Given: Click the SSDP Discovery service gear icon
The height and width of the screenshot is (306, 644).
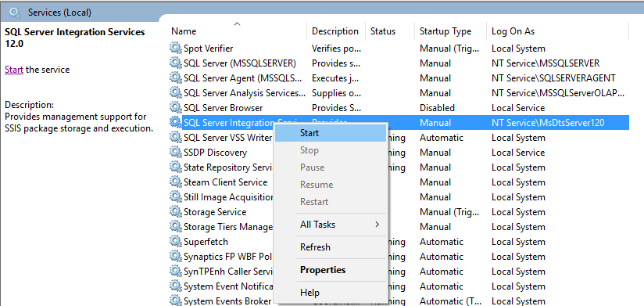Looking at the screenshot, I should click(175, 152).
